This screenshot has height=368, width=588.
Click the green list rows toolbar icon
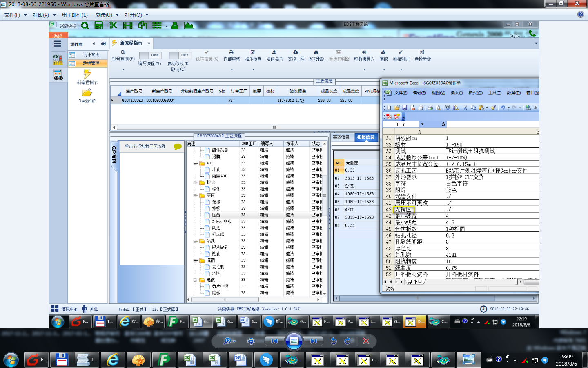click(157, 25)
